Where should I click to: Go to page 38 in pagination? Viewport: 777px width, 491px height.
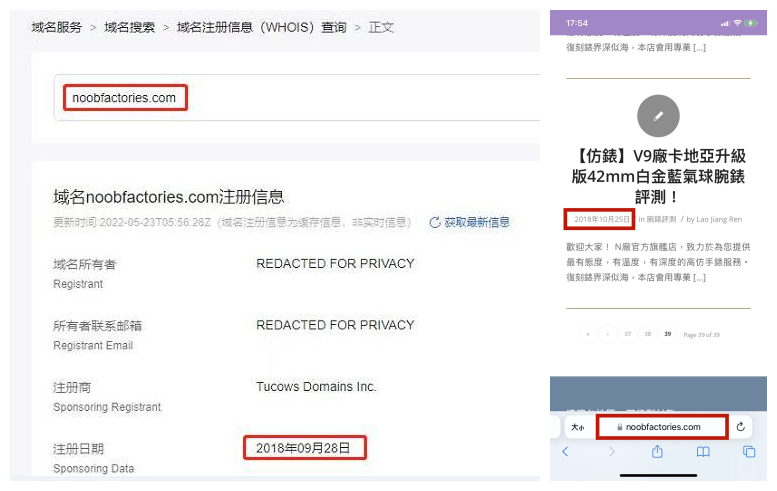(648, 334)
